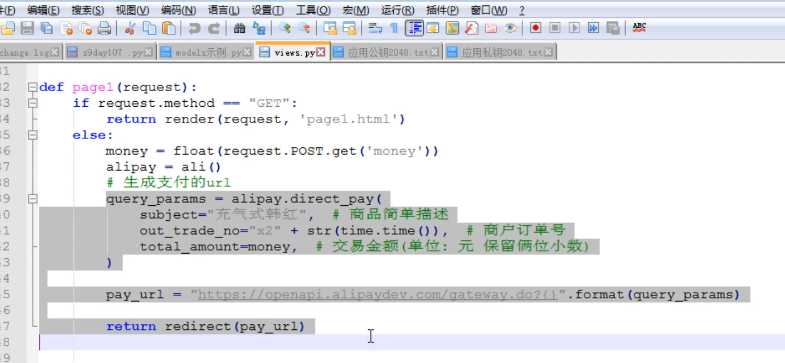The height and width of the screenshot is (363, 785).
Task: Collapse the else block fold marker
Action: pos(33,135)
